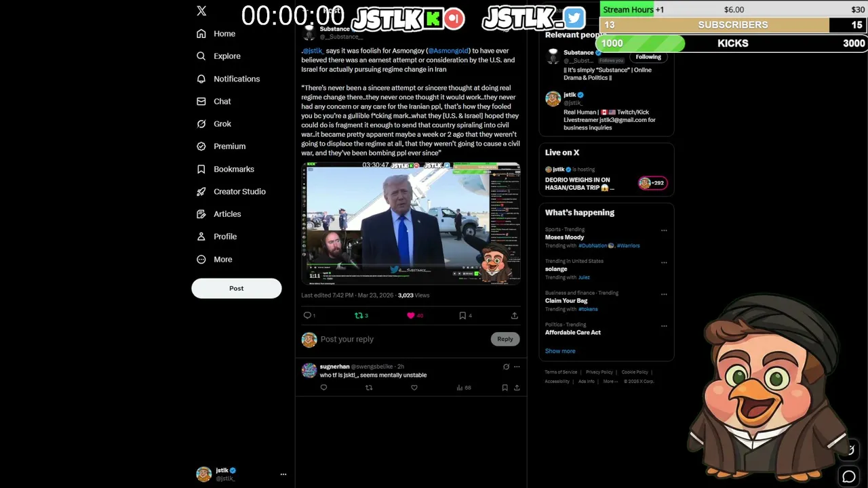Screen dimensions: 868x488
Task: Open more options for Claim Your Bag trend
Action: coord(664,294)
